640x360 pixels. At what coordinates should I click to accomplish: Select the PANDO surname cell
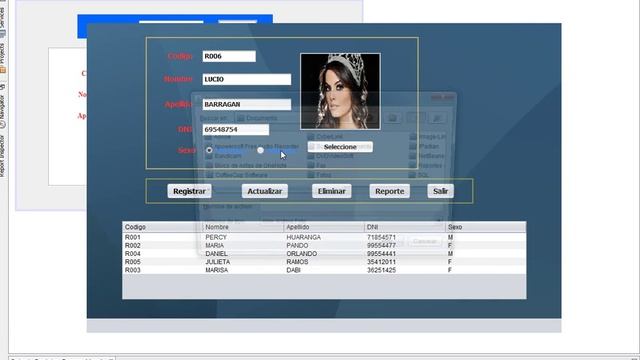pos(324,245)
